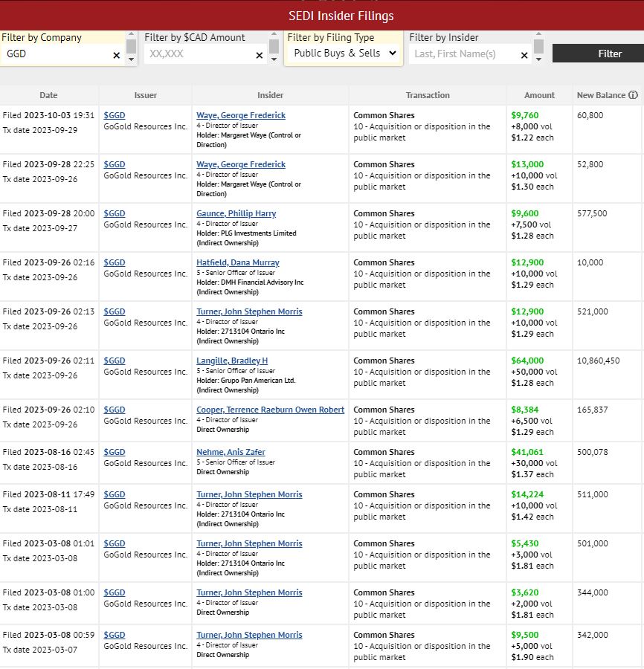Click $GGD ticker in the first row

(x=115, y=115)
